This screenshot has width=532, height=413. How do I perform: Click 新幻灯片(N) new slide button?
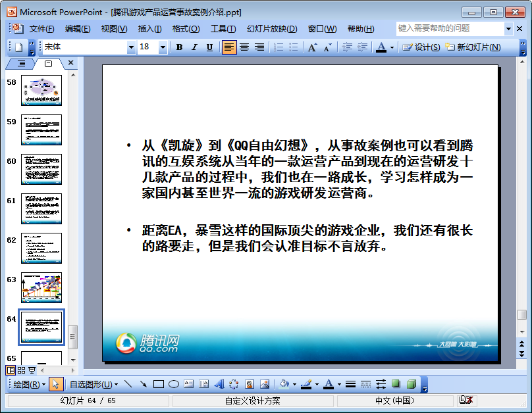tap(473, 47)
